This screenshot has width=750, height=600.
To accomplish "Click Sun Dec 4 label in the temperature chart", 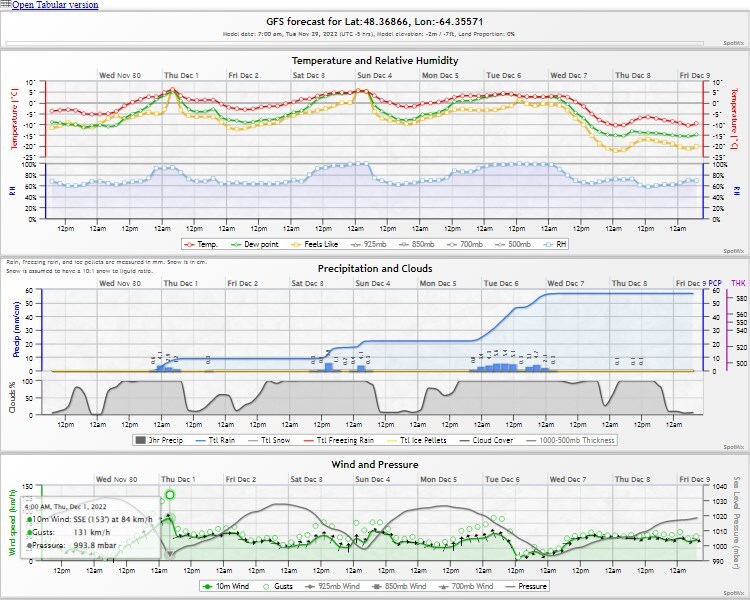I will [374, 76].
